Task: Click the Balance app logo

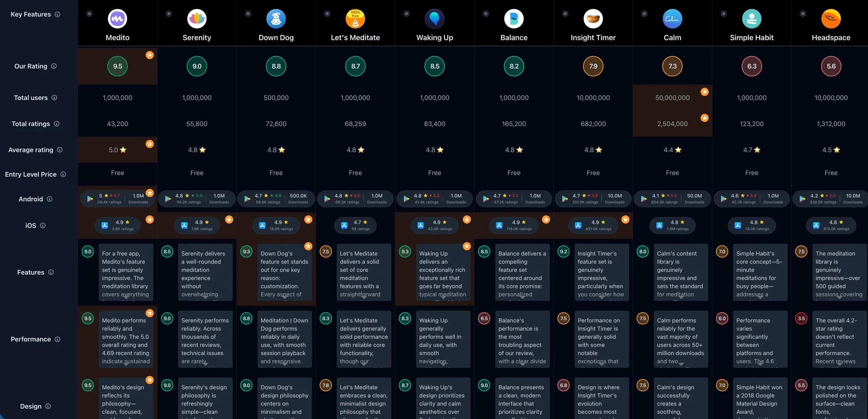Action: tap(514, 19)
